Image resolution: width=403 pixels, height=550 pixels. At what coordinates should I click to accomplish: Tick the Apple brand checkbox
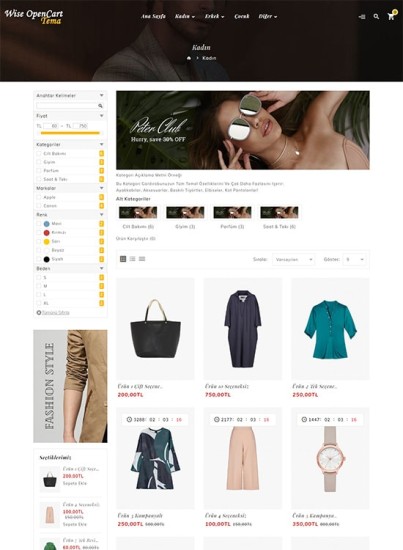[39, 197]
